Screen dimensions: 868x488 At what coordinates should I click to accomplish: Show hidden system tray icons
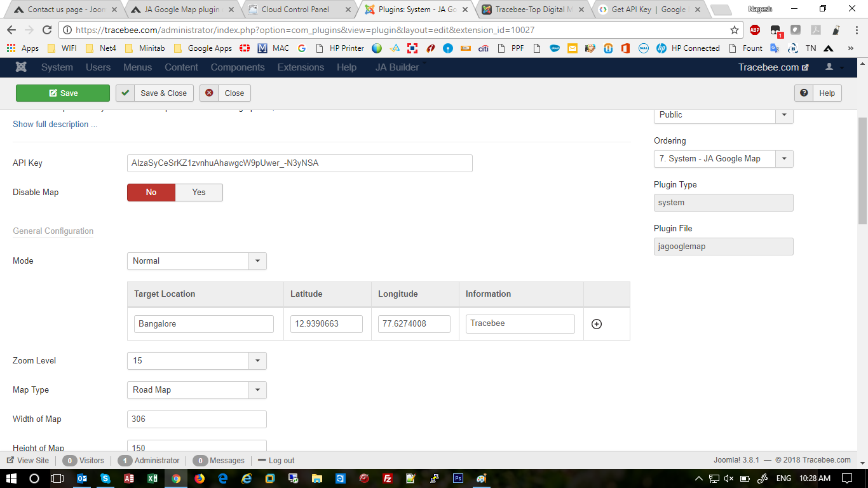(699, 478)
